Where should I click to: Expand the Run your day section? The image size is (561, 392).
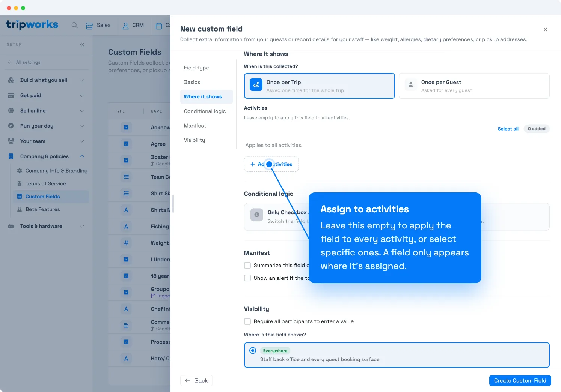coord(82,126)
